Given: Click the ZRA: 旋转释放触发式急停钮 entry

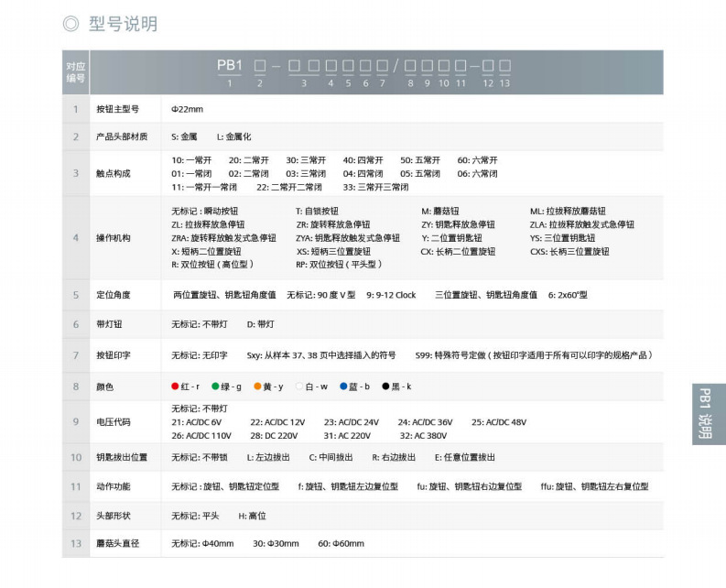Looking at the screenshot, I should coord(223,238).
